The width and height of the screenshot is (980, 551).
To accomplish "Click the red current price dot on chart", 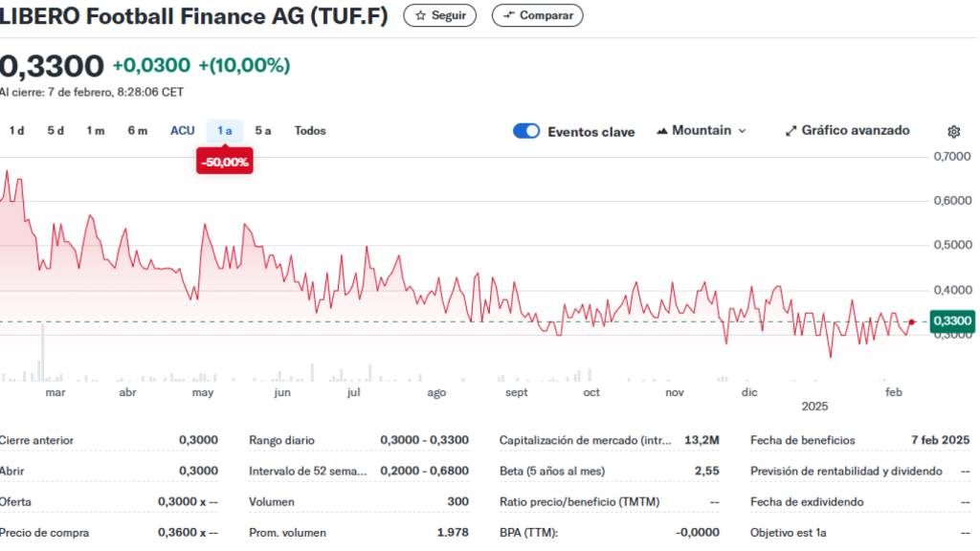I will click(912, 322).
